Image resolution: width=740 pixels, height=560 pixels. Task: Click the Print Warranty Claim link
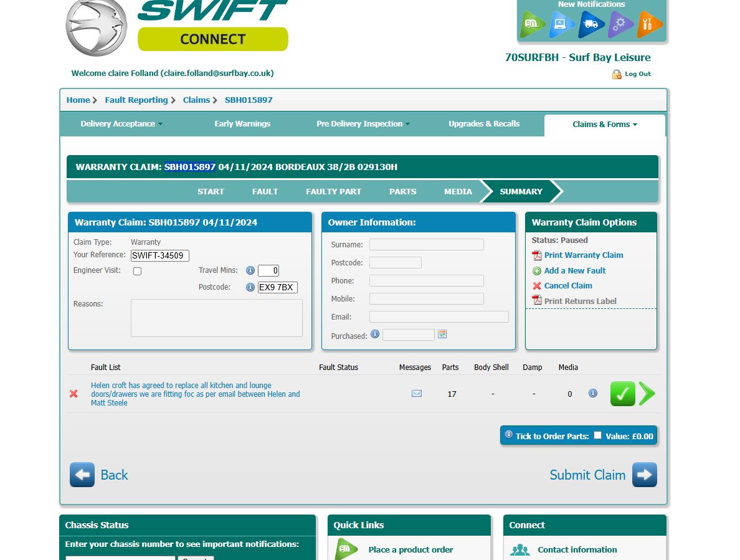click(x=583, y=255)
